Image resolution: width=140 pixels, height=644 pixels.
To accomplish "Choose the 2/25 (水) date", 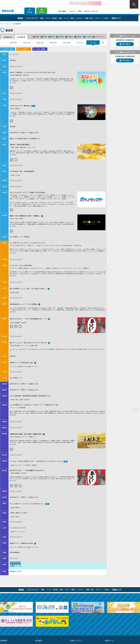I will click(40, 43).
